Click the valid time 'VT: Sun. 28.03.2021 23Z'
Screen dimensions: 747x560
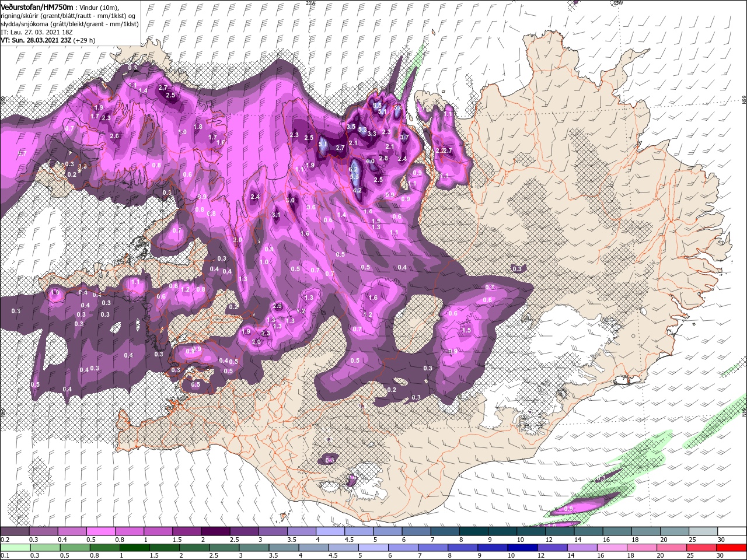tap(36, 40)
